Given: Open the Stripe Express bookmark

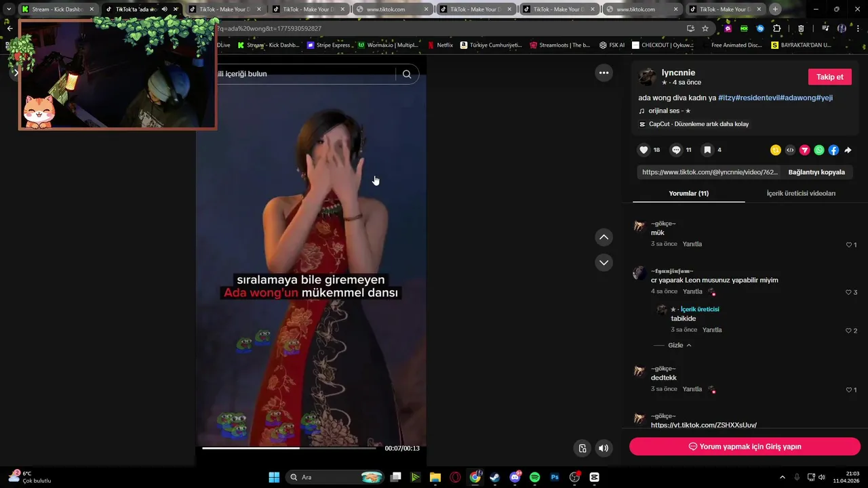Looking at the screenshot, I should (x=330, y=45).
